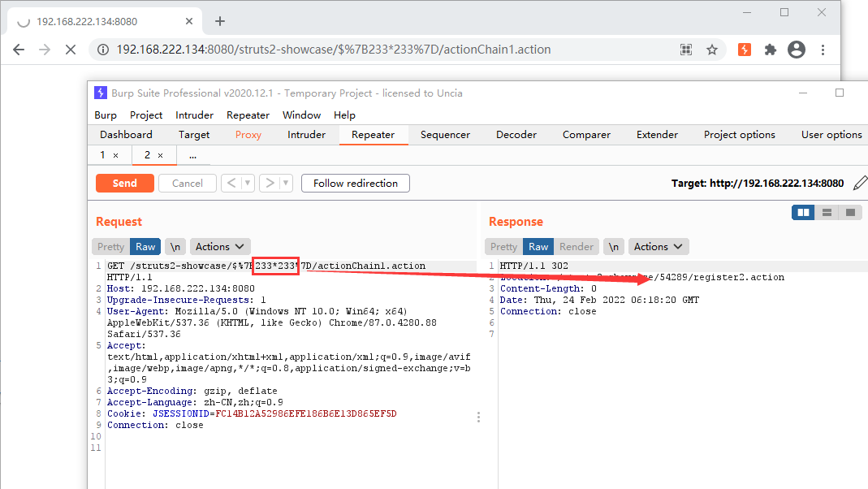The height and width of the screenshot is (489, 868).
Task: Switch to the Dashboard tab
Action: pos(126,135)
